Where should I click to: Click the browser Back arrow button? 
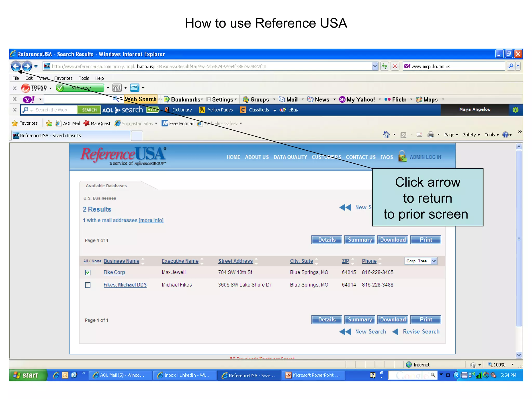click(x=16, y=66)
